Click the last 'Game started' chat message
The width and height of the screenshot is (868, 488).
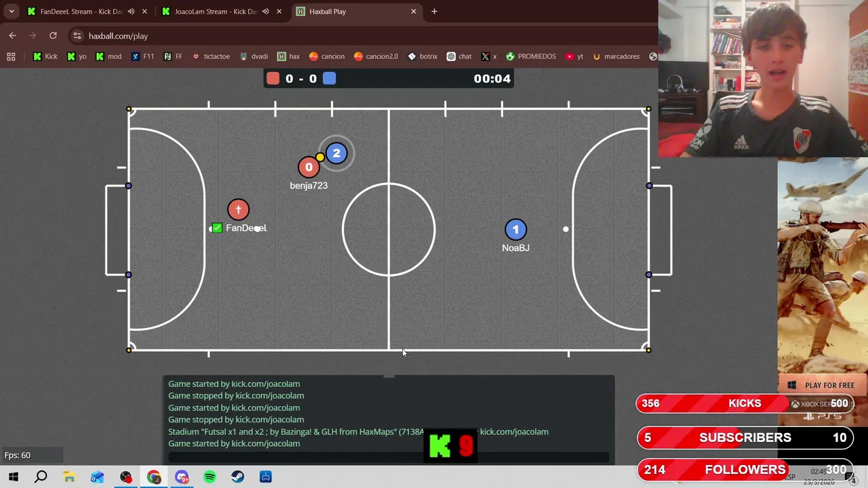click(x=234, y=444)
